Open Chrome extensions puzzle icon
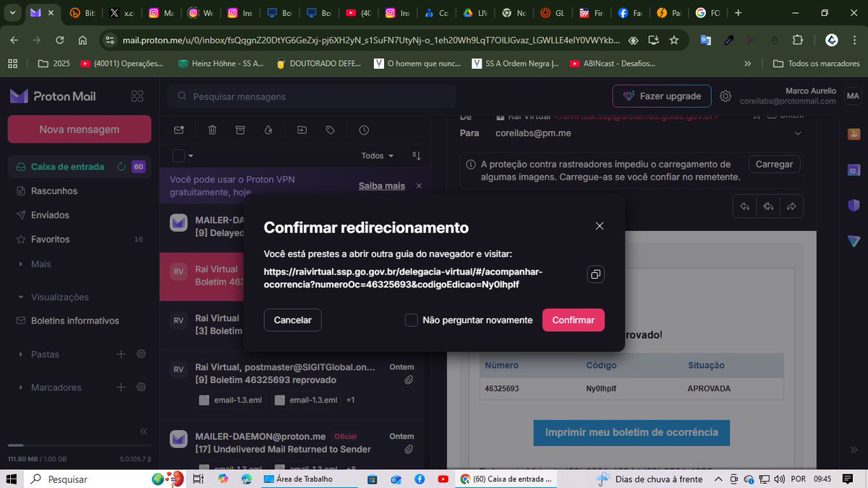The height and width of the screenshot is (488, 868). coord(798,41)
